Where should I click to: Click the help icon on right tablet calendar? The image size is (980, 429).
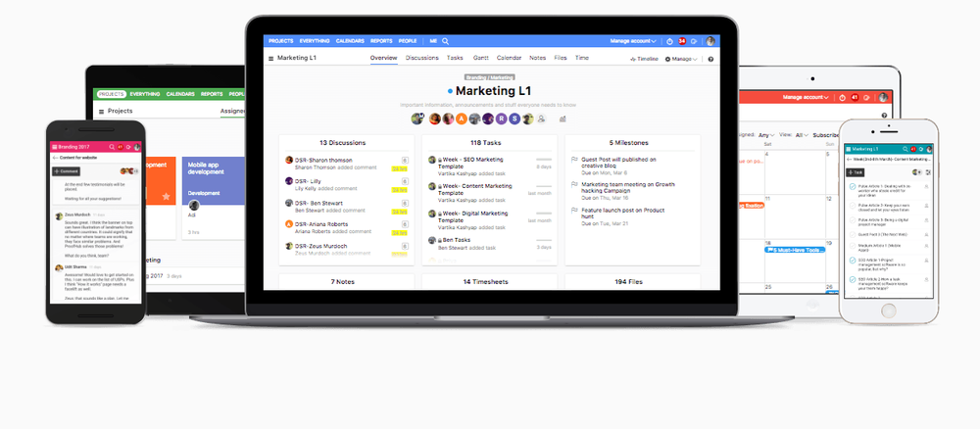(x=884, y=116)
